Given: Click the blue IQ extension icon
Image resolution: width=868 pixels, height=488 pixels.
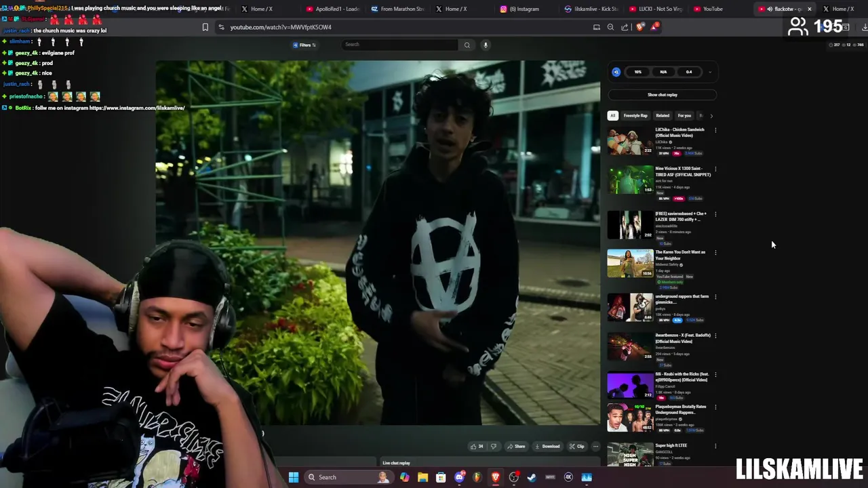Looking at the screenshot, I should coord(616,72).
